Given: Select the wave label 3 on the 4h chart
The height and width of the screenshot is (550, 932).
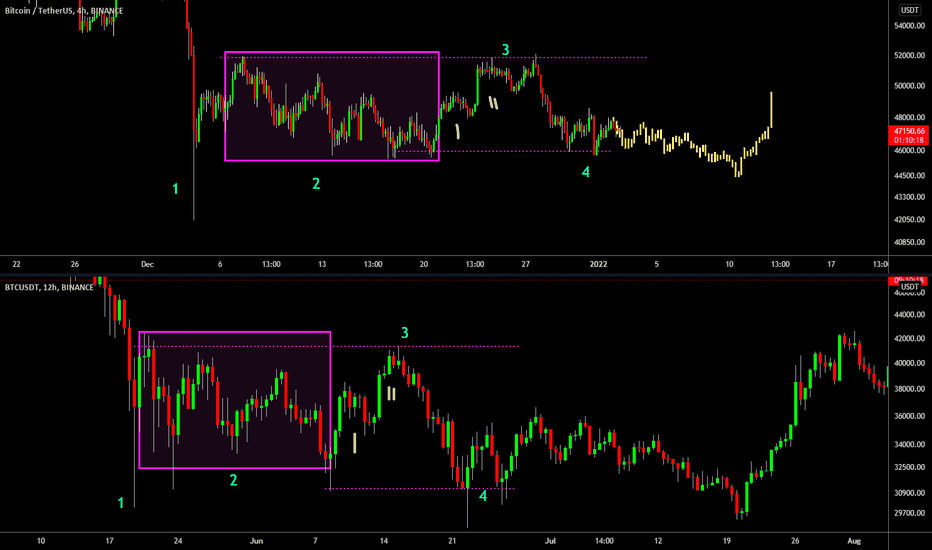Looking at the screenshot, I should point(505,50).
